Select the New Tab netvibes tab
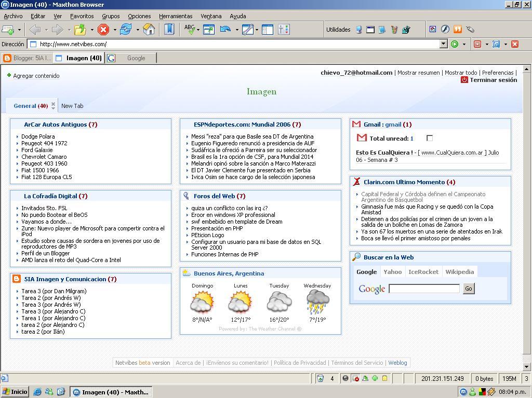Screen dimensions: 532x398 [x=72, y=106]
